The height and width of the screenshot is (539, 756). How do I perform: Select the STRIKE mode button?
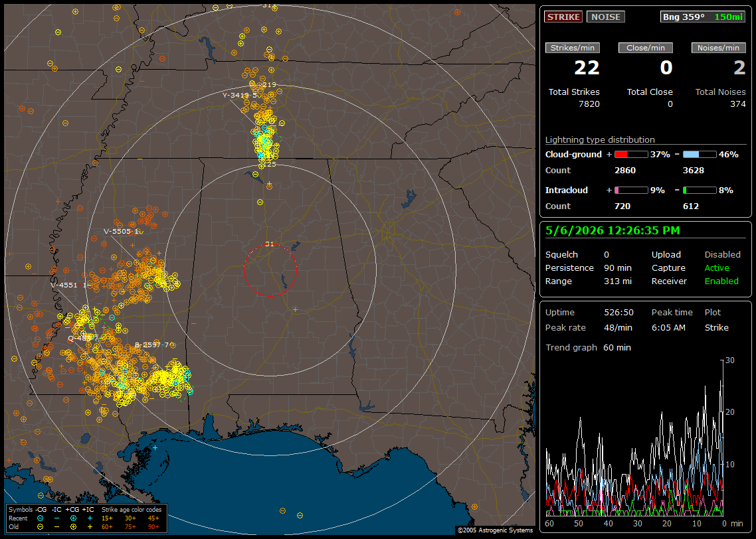click(563, 17)
